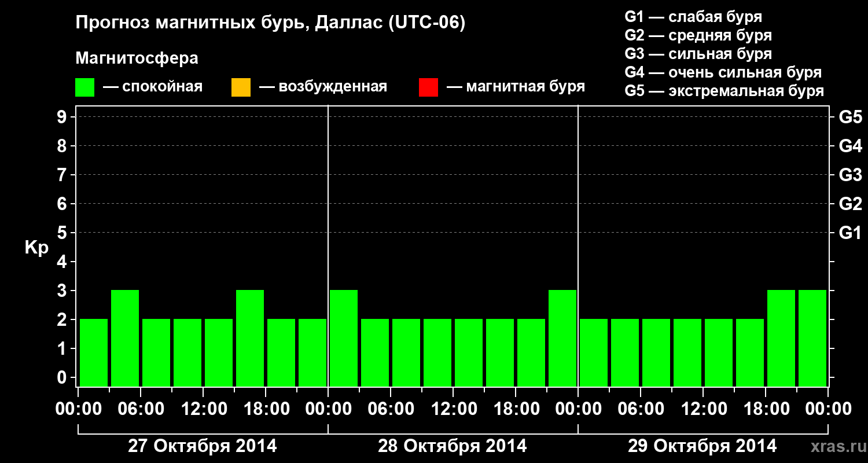Viewport: 868px width, 463px height.
Task: Select the 'G4 — очень сильная буря' legend line
Action: point(723,72)
